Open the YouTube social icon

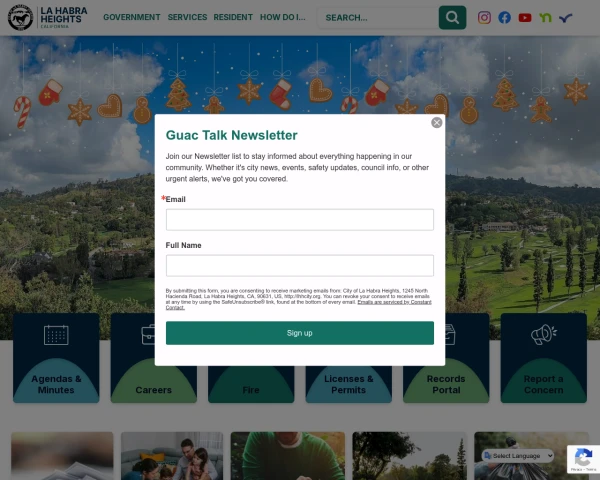click(525, 18)
